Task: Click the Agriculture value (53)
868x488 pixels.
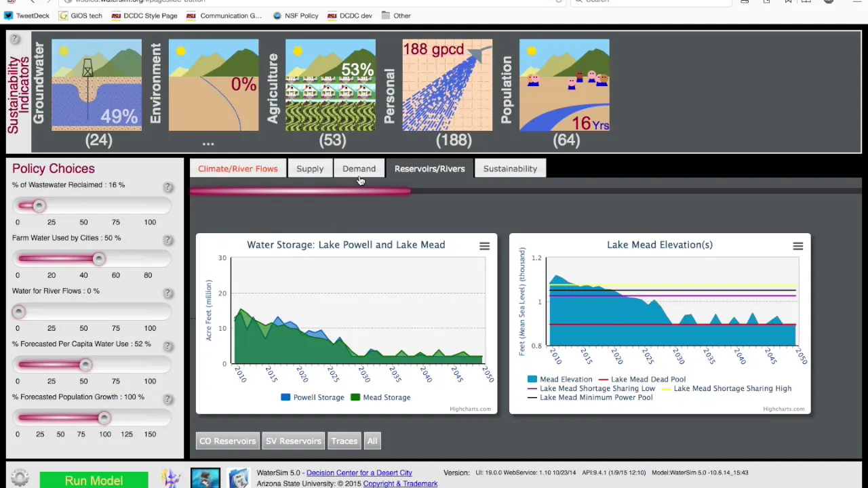Action: pyautogui.click(x=332, y=140)
